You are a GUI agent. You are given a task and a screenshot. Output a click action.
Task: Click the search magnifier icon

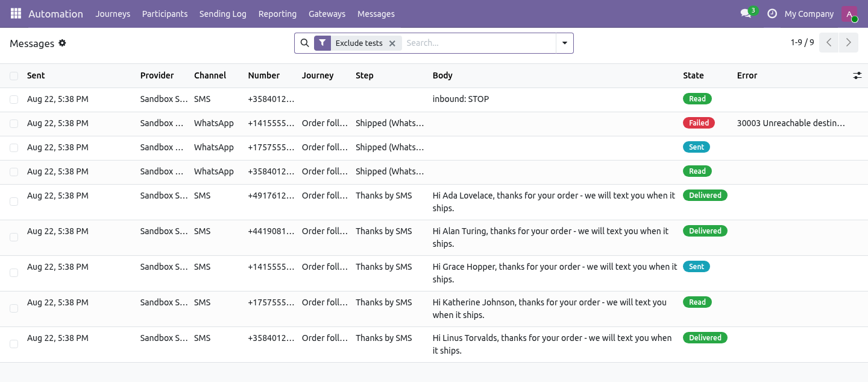click(304, 43)
